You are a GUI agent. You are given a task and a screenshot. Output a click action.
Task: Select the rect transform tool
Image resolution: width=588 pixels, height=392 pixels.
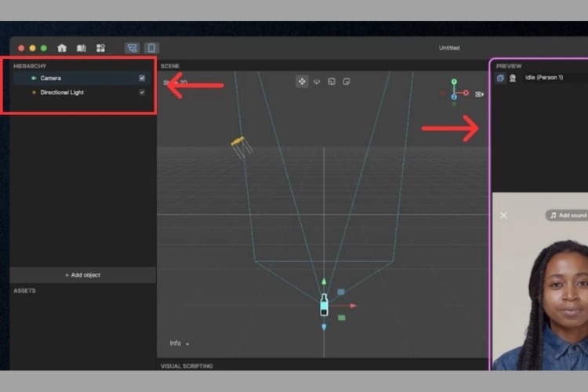pos(347,82)
